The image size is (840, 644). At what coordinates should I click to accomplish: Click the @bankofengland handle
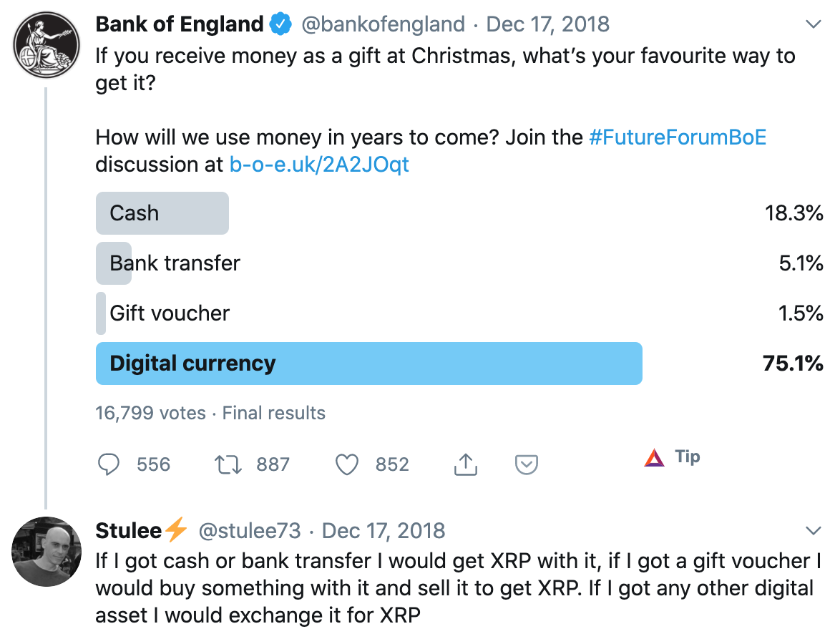pos(383,25)
